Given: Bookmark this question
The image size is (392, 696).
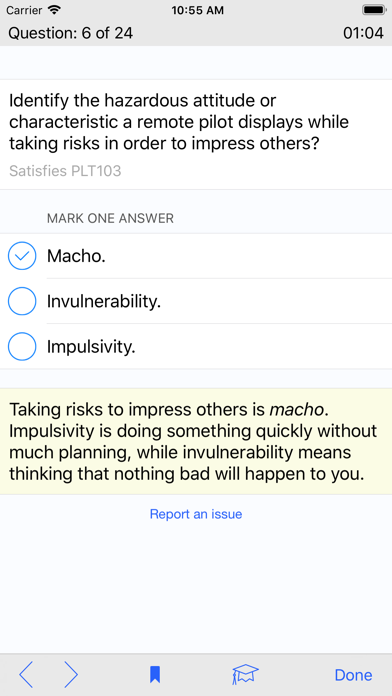Looking at the screenshot, I should (155, 675).
